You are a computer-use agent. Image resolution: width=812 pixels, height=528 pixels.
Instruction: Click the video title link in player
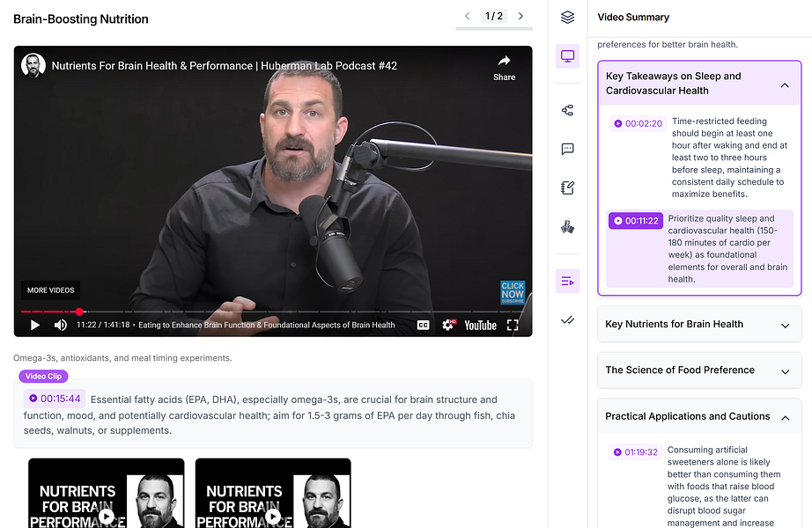click(225, 66)
